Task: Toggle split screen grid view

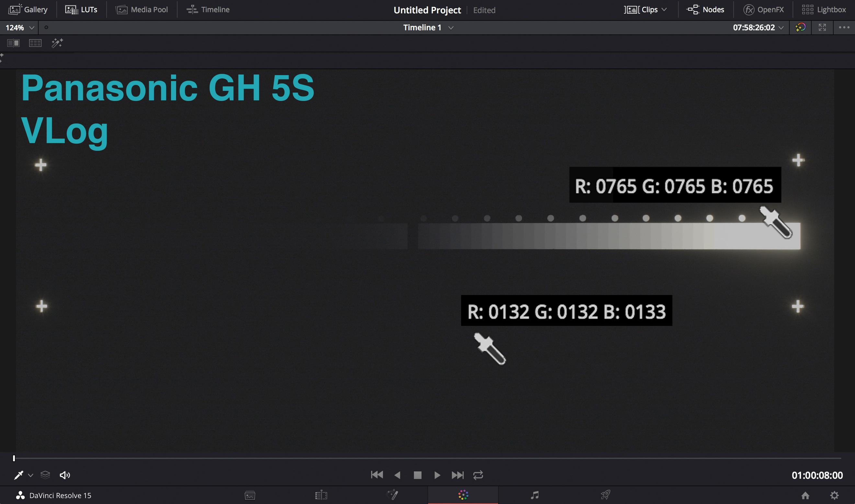Action: tap(35, 43)
